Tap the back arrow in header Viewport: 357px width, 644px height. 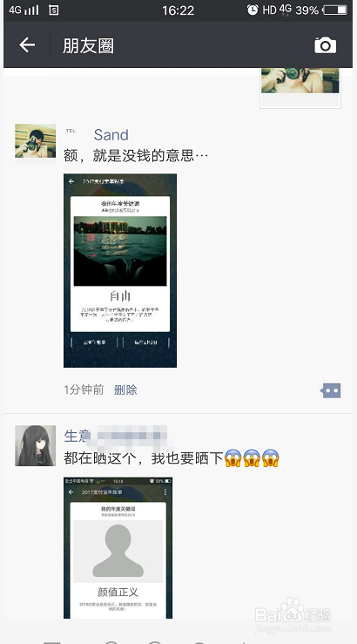click(x=27, y=44)
